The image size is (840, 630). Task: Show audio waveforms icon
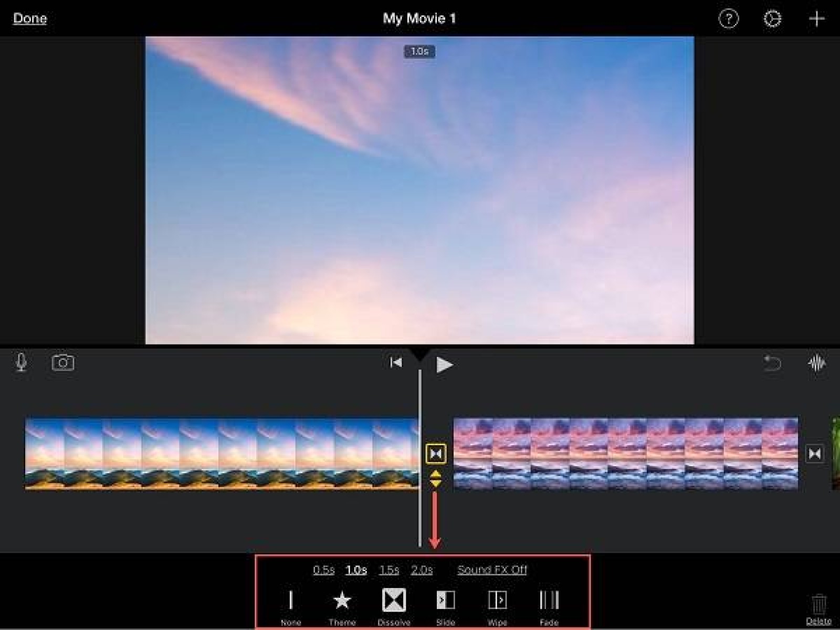(x=816, y=363)
